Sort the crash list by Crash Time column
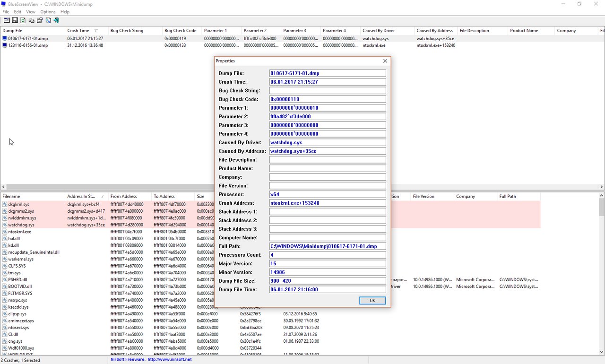 pyautogui.click(x=86, y=31)
